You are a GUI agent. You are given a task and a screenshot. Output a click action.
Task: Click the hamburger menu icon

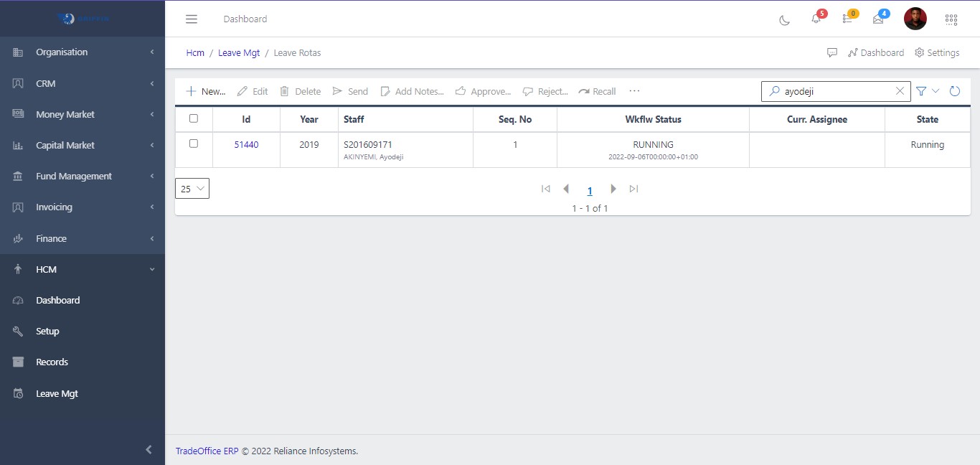[x=192, y=19]
